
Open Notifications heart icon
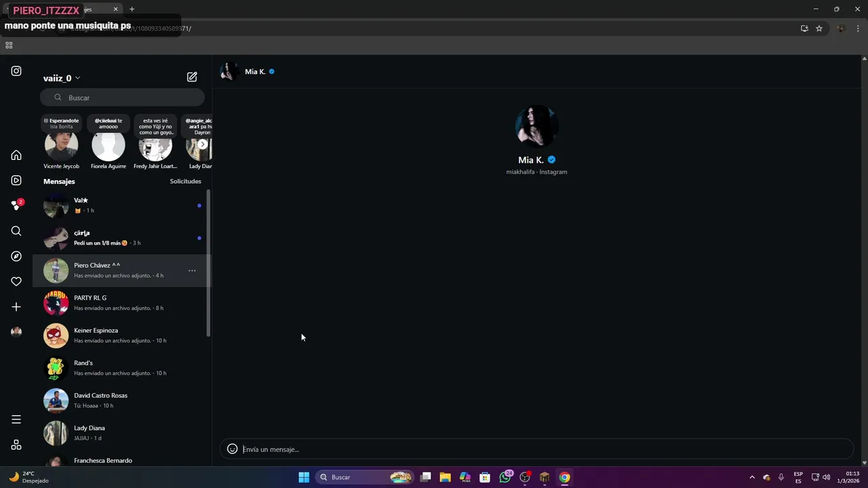16,282
